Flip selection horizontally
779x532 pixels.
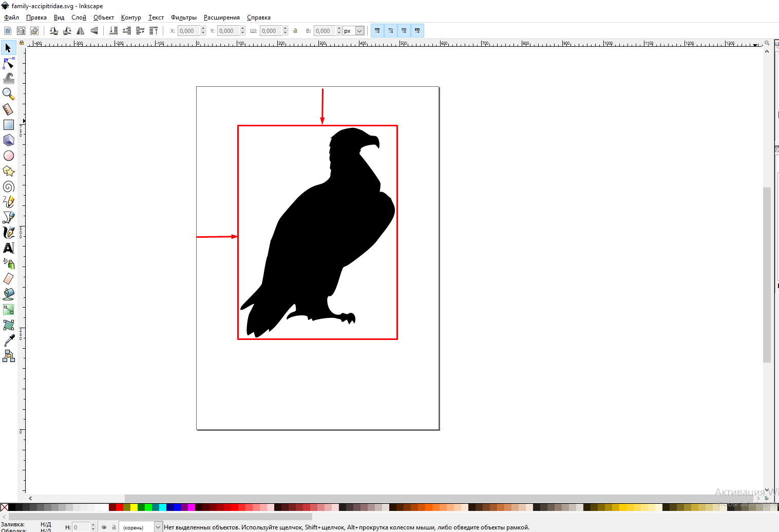pos(81,31)
